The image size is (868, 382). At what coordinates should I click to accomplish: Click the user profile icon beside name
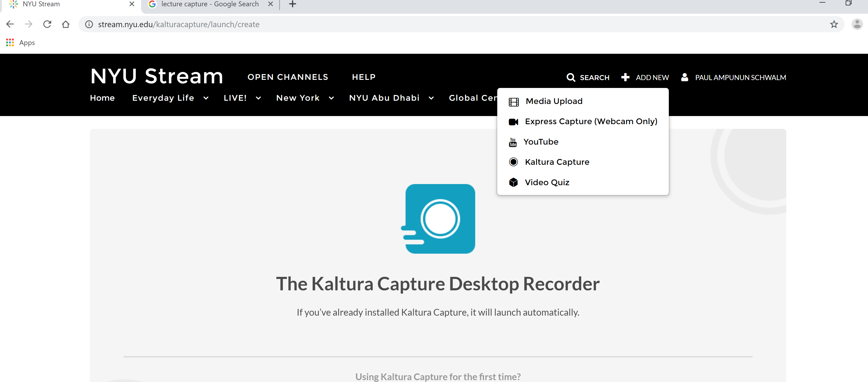684,78
